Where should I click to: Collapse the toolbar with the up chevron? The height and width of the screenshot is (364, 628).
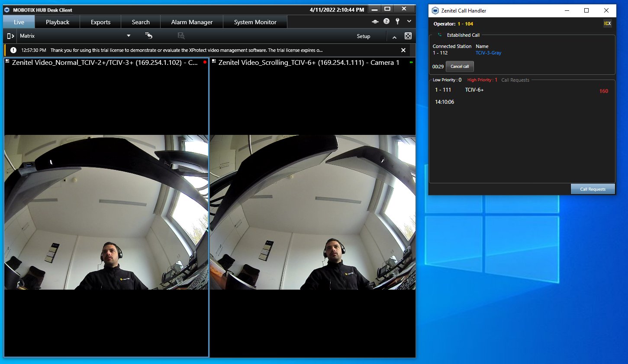click(x=394, y=37)
